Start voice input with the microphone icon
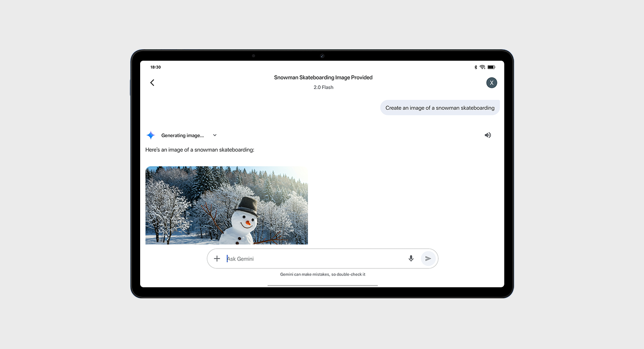 411,259
